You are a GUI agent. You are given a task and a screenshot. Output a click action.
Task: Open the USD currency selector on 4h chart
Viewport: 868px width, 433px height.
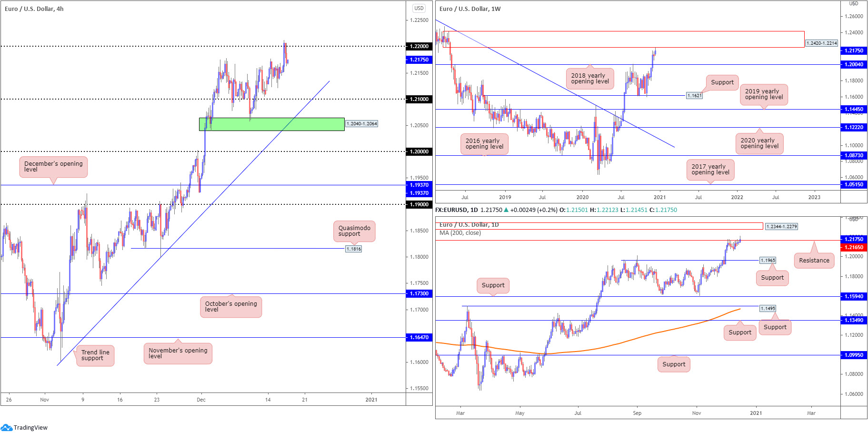pos(419,8)
